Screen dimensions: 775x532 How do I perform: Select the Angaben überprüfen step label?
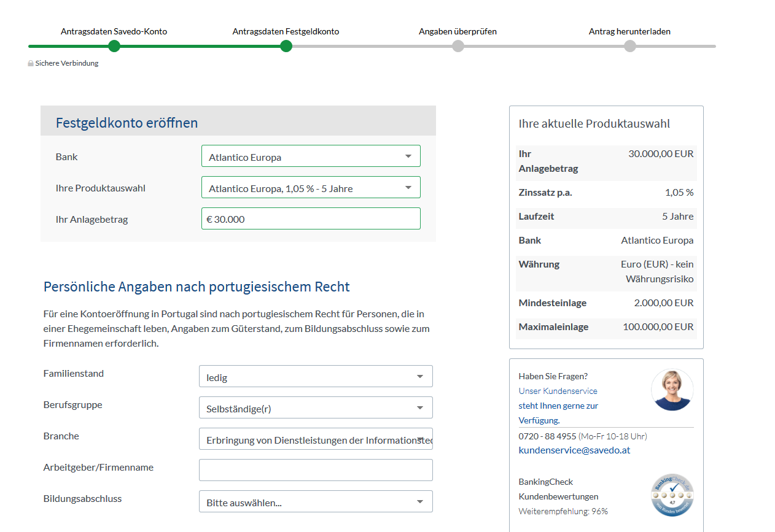pyautogui.click(x=458, y=31)
